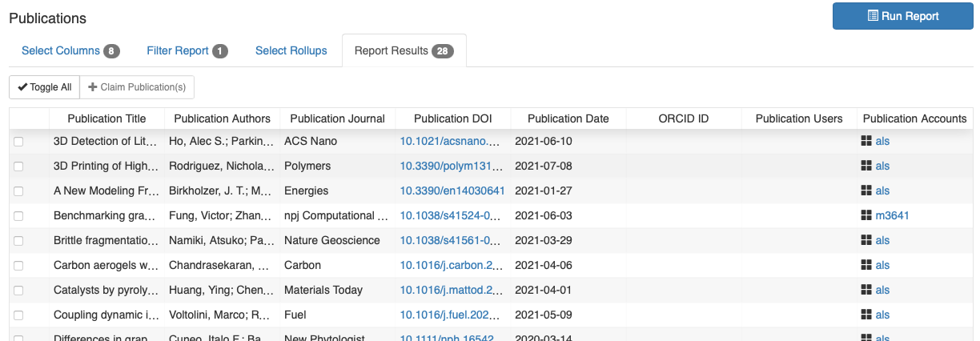
Task: Tick the Brittle fragmentation row checkbox
Action: [x=18, y=241]
